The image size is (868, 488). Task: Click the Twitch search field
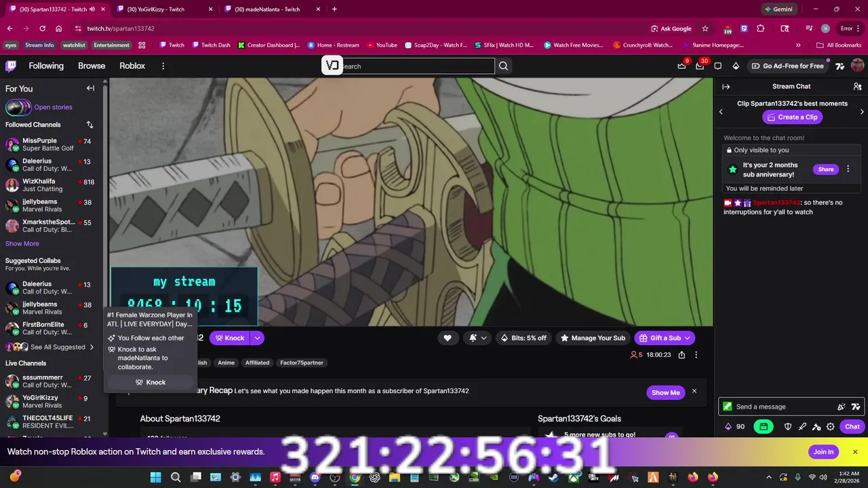pos(416,66)
